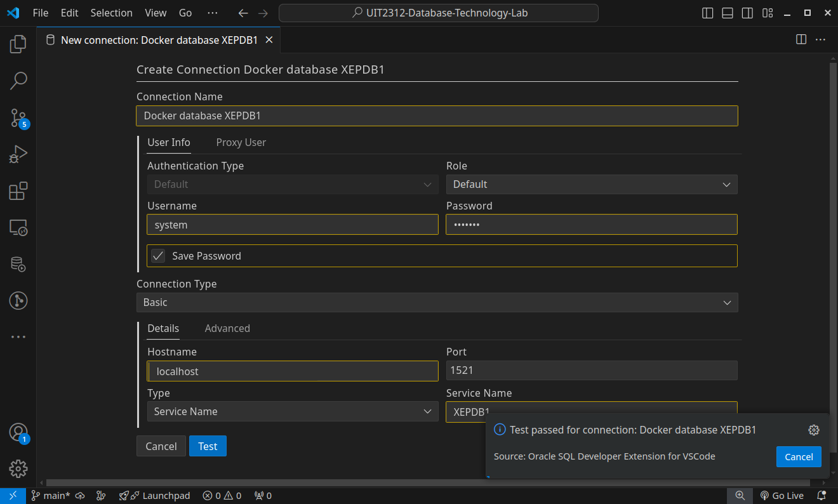The image size is (838, 504).
Task: Open the notification settings gear on the test popup
Action: (814, 430)
